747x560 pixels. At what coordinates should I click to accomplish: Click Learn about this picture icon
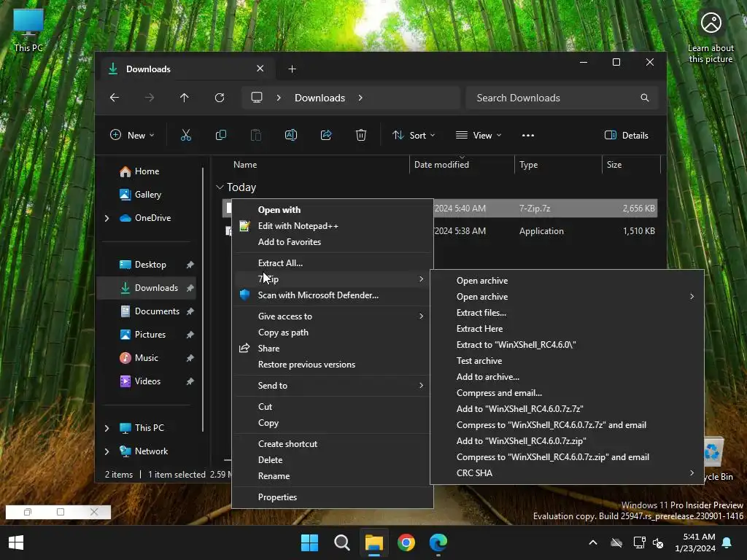click(x=711, y=37)
